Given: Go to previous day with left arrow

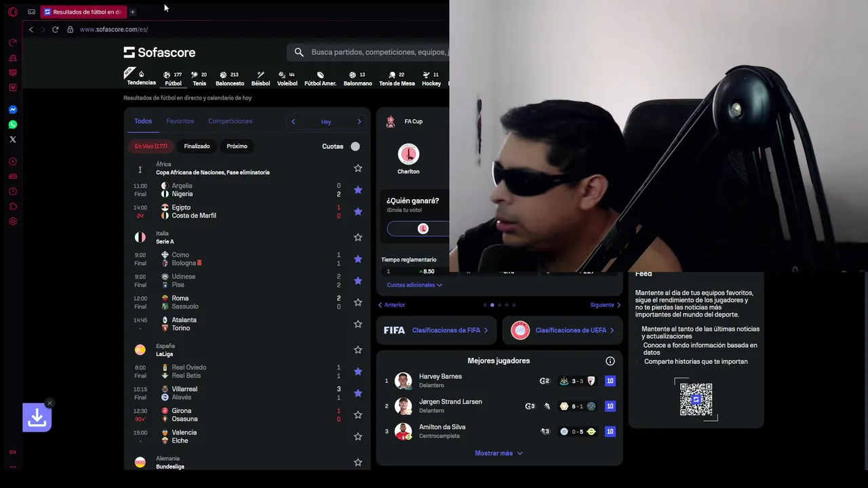Looking at the screenshot, I should 293,122.
